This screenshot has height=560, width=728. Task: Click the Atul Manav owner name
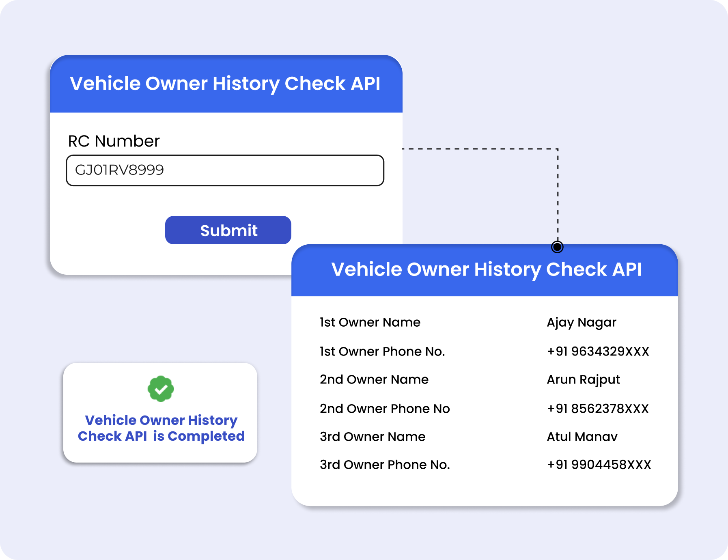[x=582, y=437]
